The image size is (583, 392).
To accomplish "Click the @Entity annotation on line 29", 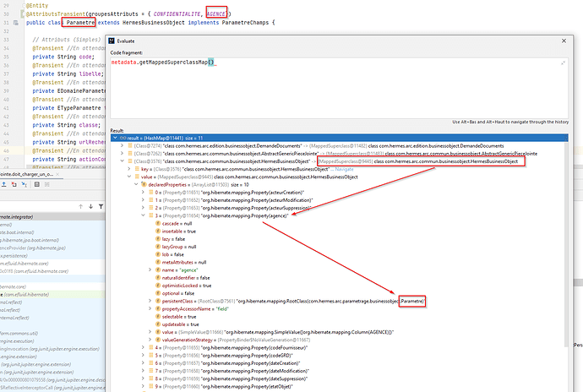I will pos(37,6).
